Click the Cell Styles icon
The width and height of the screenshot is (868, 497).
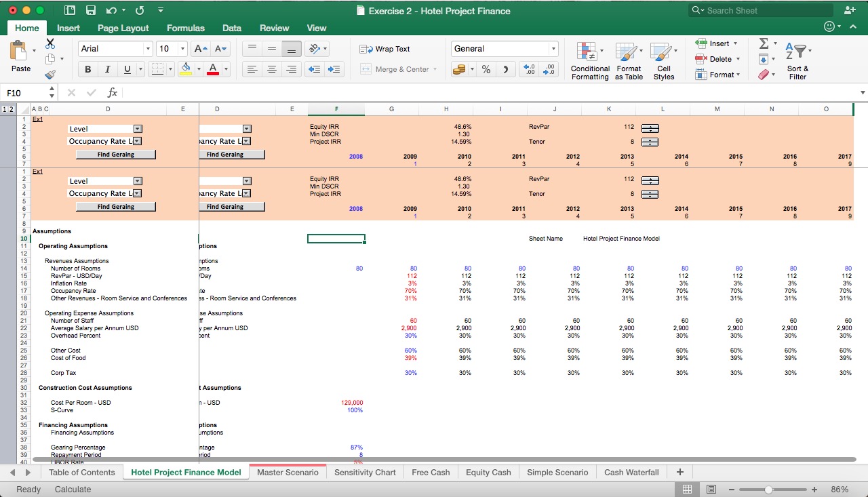pos(664,61)
